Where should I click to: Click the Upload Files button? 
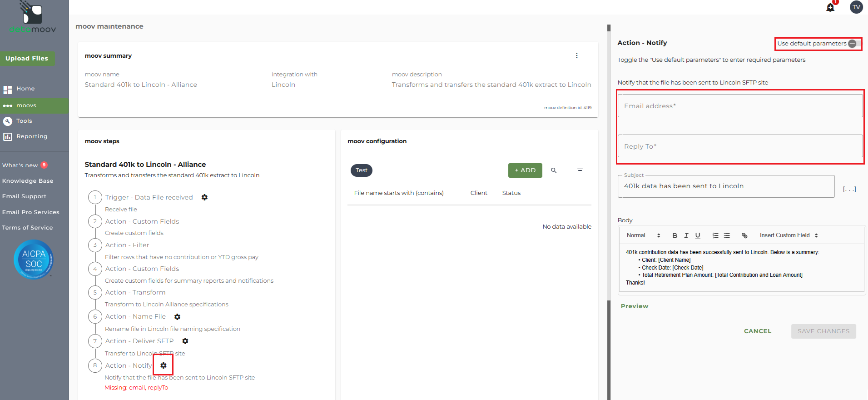[x=27, y=59]
